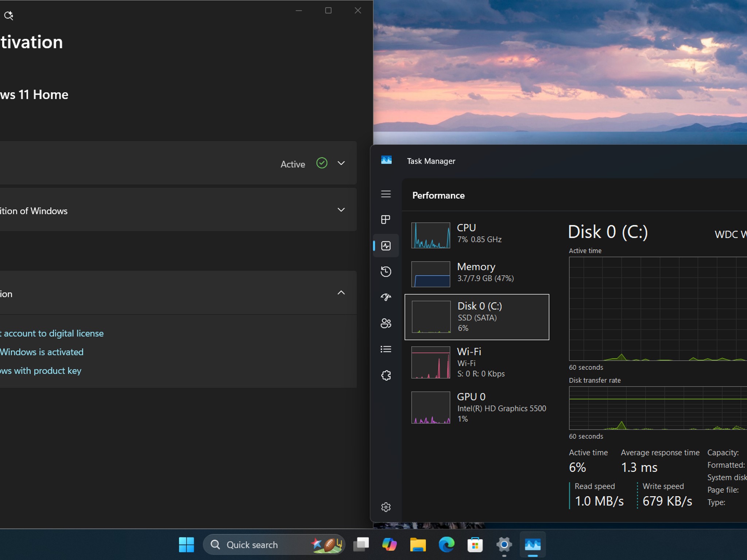Expand the edition of Windows section
Screen dimensions: 747x560
(178, 210)
